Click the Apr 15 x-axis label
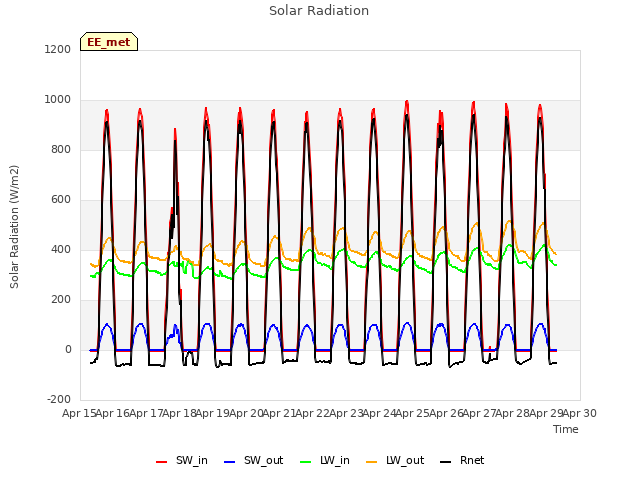 [80, 413]
